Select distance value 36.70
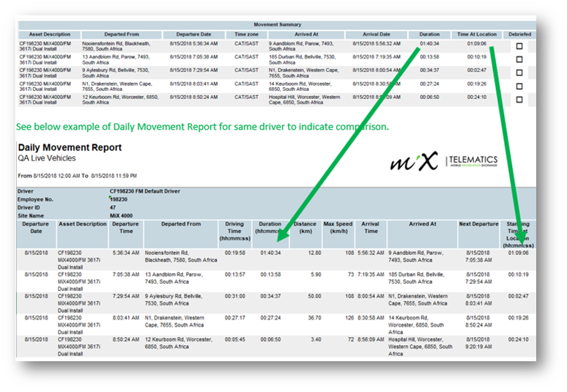This screenshot has height=392, width=567. (314, 318)
